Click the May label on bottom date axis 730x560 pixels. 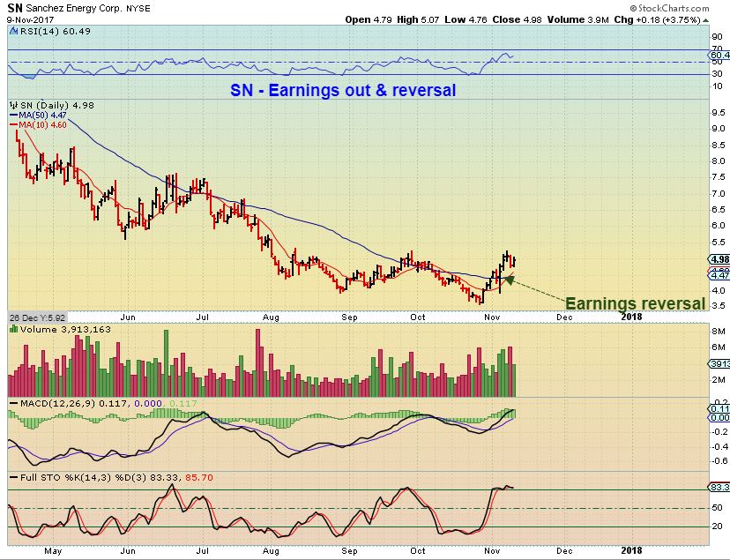click(53, 550)
